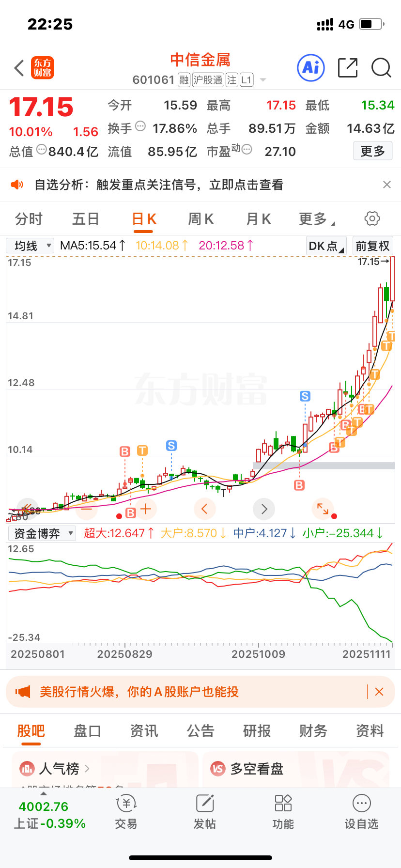Open the 资讯 tab
This screenshot has height=868, width=401.
point(144,731)
